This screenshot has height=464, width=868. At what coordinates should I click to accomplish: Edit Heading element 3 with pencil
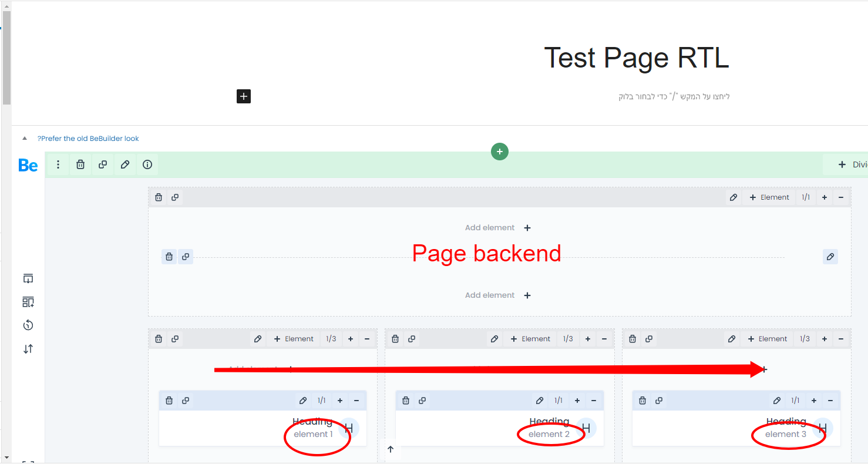(x=777, y=401)
